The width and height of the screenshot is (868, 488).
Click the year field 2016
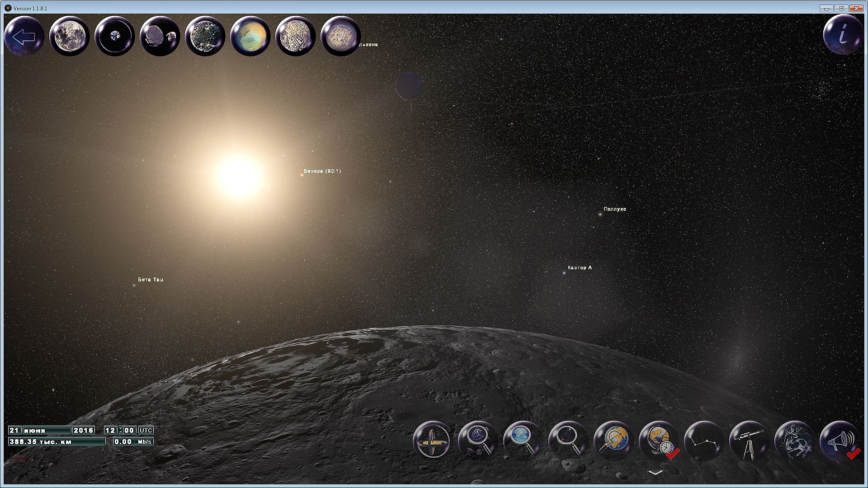[84, 430]
